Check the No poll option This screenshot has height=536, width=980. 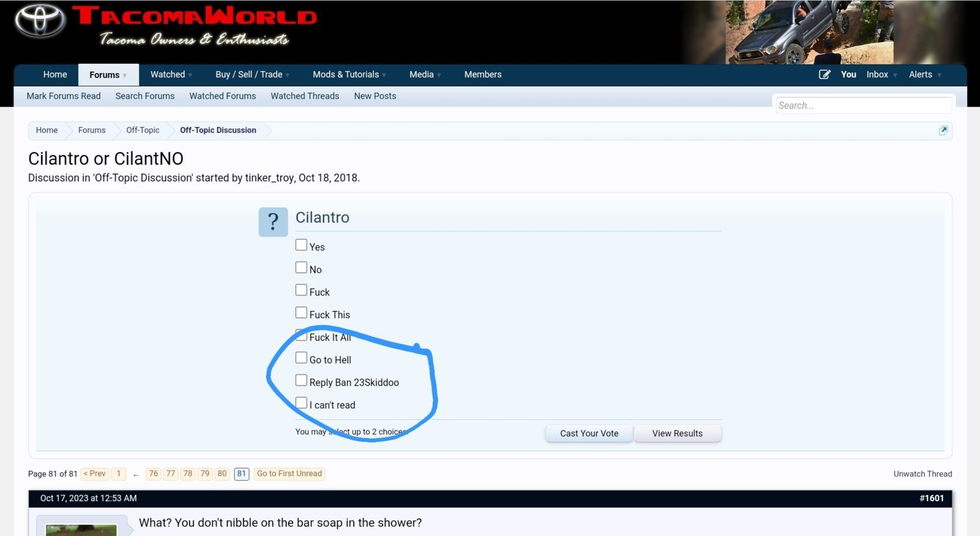301,267
